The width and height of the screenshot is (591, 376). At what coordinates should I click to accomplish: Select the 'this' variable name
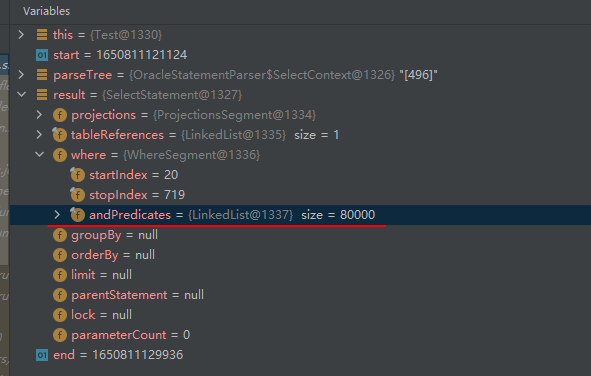63,35
